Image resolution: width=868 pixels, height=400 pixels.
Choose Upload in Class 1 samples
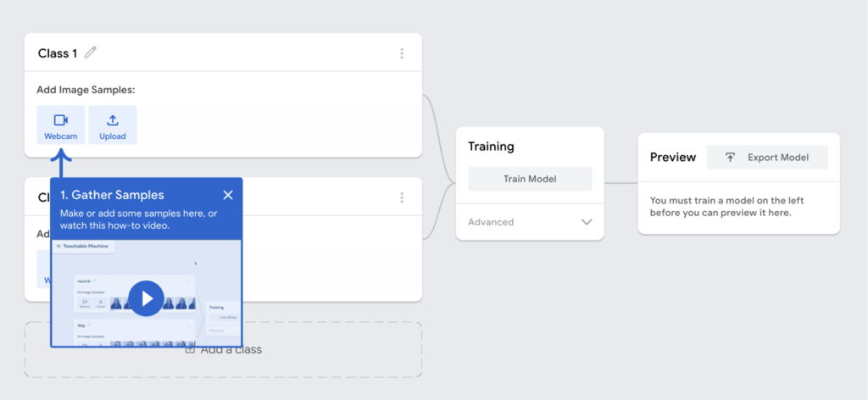[x=113, y=125]
